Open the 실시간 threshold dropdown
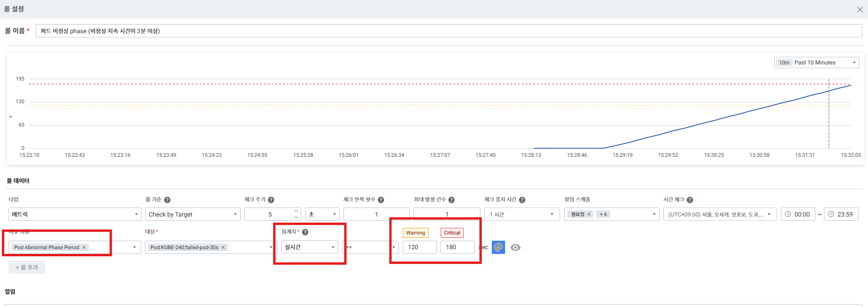 pyautogui.click(x=309, y=247)
